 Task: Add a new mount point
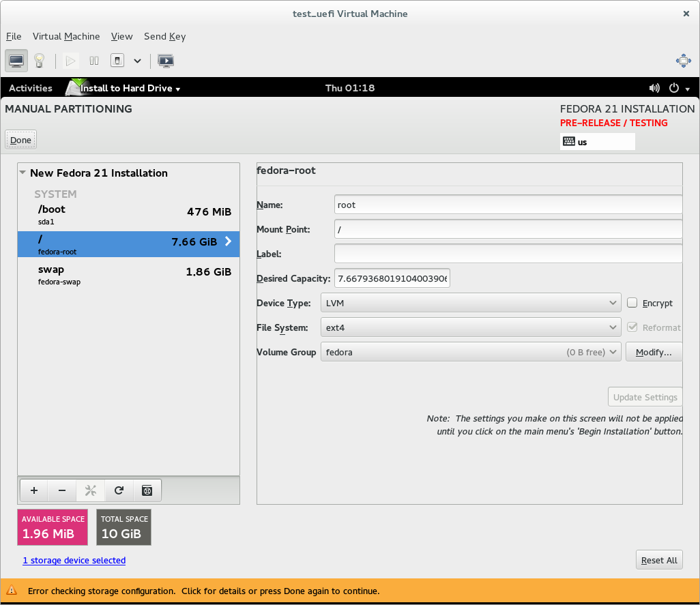pyautogui.click(x=34, y=491)
